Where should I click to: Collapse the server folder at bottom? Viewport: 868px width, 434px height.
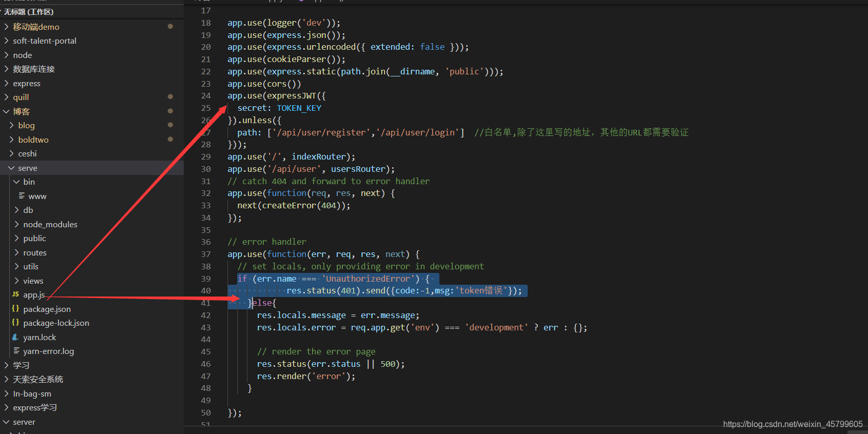[x=6, y=422]
